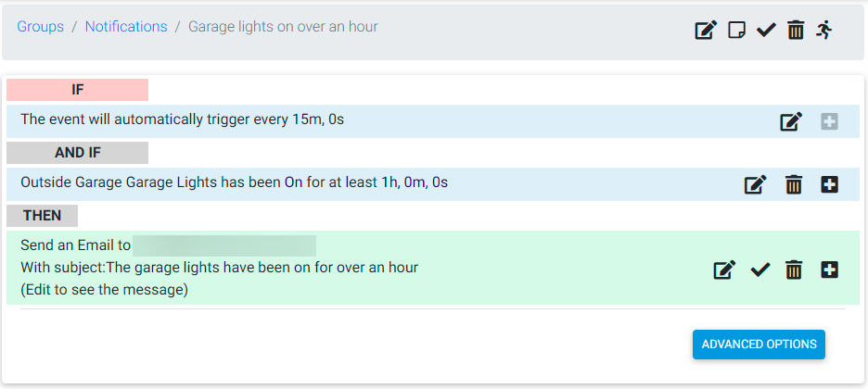Edit the 15m automatic trigger

tap(791, 121)
